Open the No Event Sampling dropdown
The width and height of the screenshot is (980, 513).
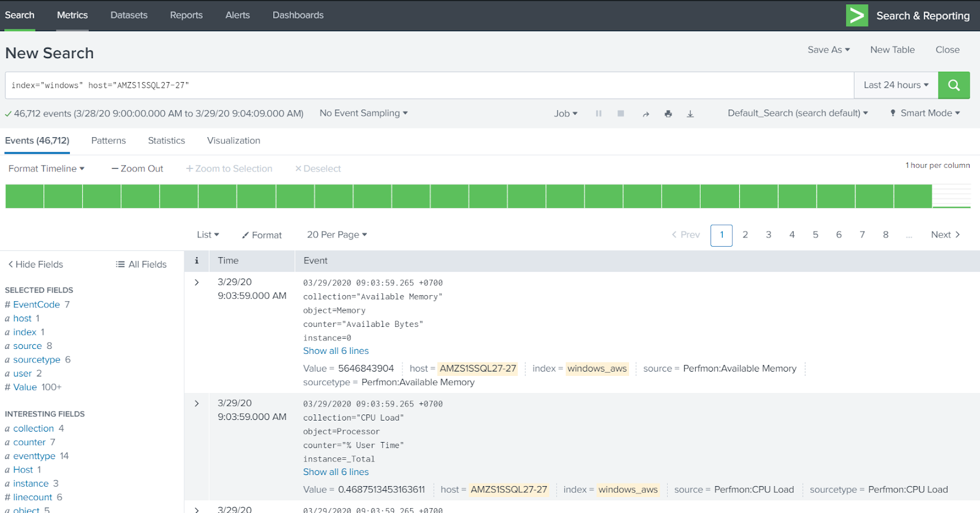coord(364,113)
